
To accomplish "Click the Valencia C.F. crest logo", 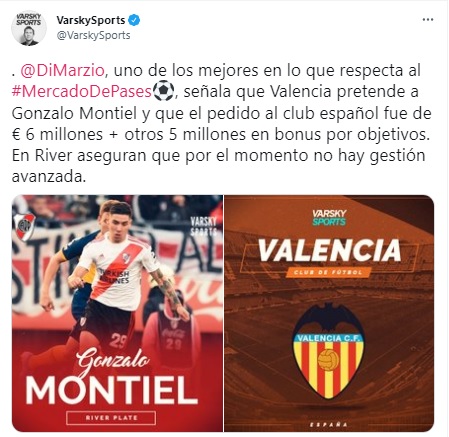I will point(328,351).
